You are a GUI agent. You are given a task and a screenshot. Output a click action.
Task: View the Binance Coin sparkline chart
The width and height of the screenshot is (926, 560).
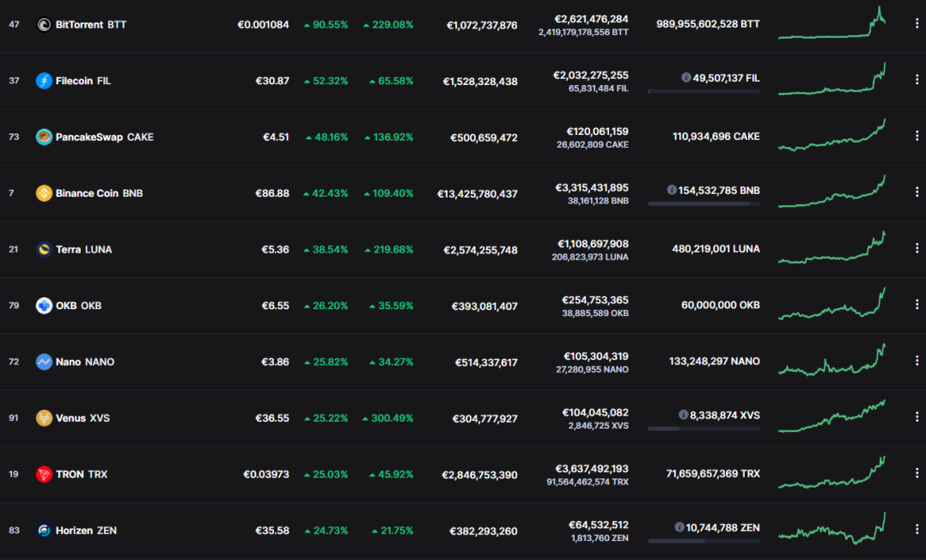[832, 191]
